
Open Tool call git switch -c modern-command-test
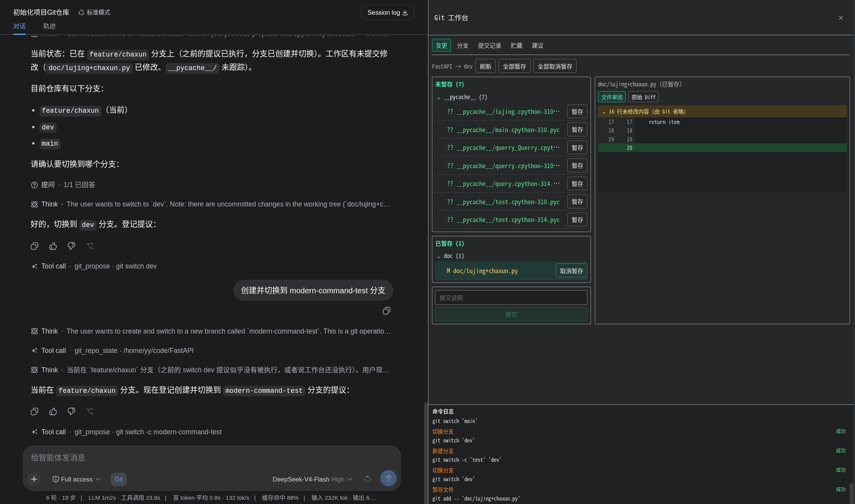126,432
